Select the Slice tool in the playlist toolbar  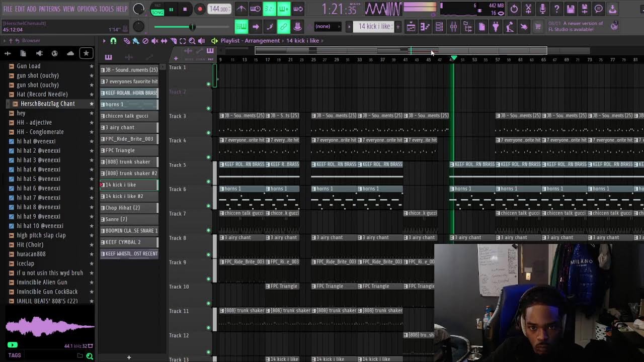(173, 41)
